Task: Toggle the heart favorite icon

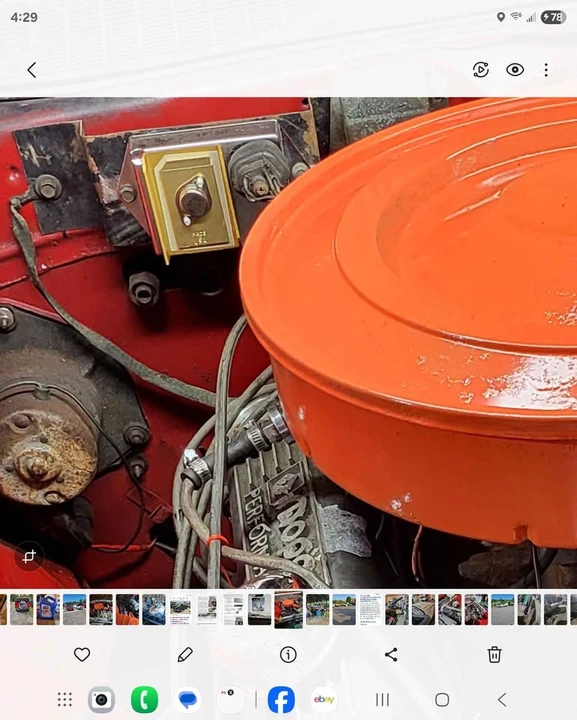Action: point(82,654)
